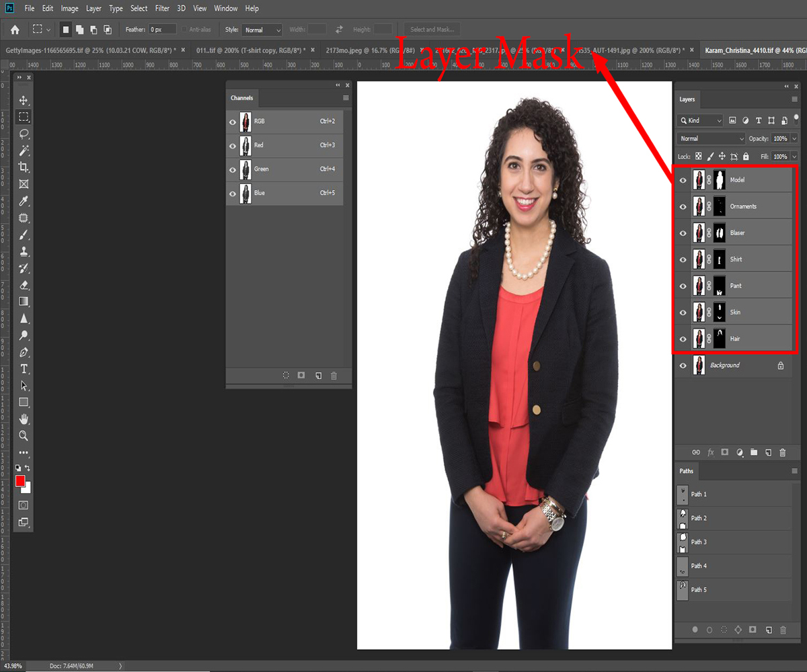
Task: Expand the Style dropdown in options bar
Action: tap(262, 30)
